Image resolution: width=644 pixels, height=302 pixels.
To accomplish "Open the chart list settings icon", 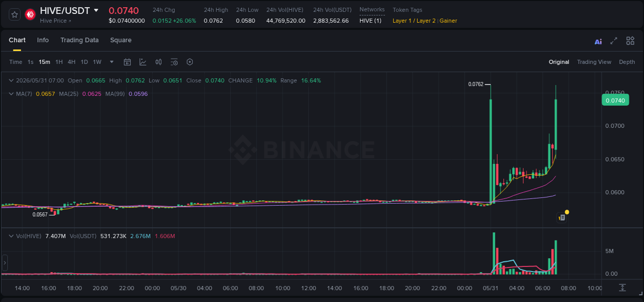I will (x=174, y=62).
